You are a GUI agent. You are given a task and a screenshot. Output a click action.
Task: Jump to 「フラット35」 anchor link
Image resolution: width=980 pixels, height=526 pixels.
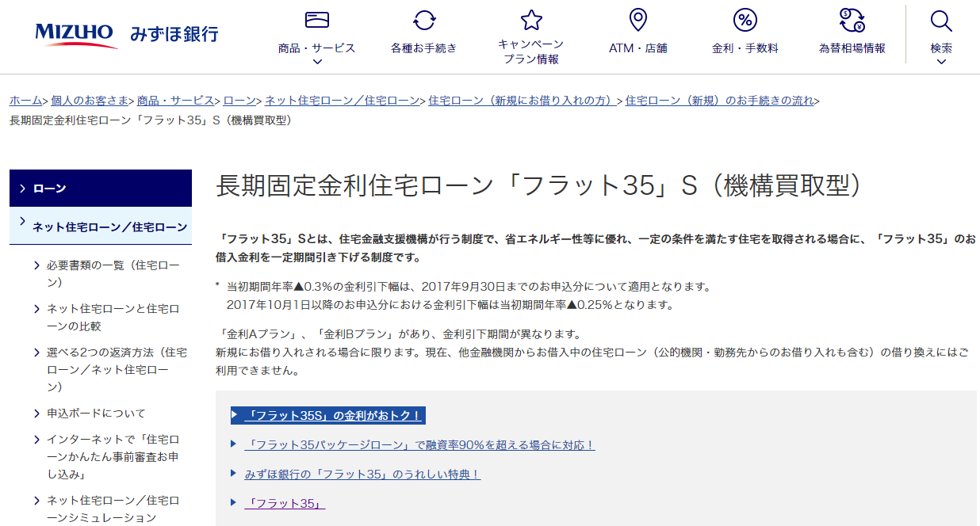[285, 504]
